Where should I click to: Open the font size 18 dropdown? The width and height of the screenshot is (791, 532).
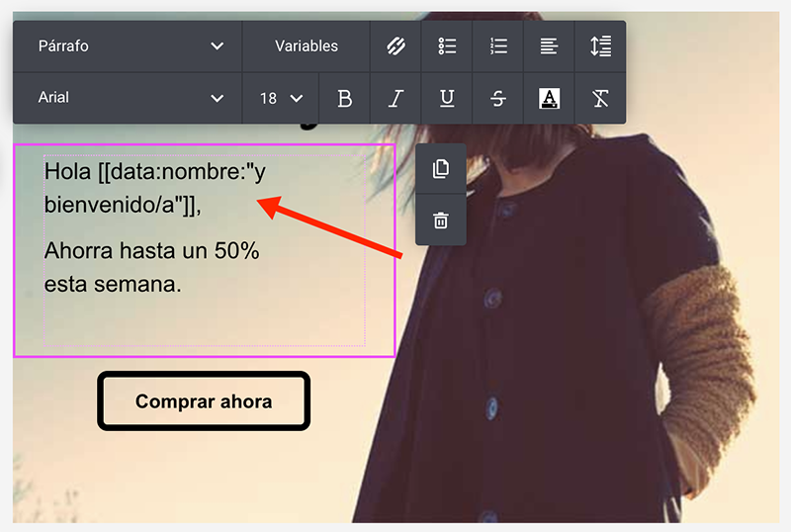click(x=281, y=98)
